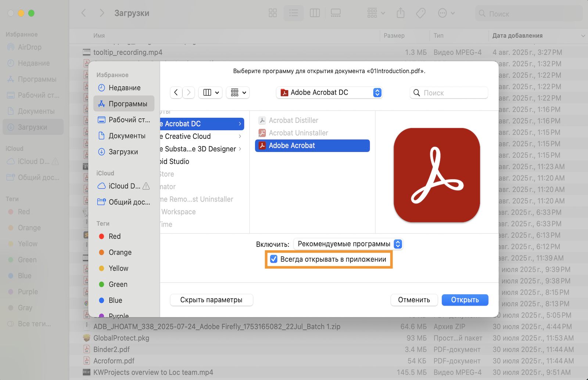The height and width of the screenshot is (380, 588).
Task: Click the 'Дата добавления' sort direction chevron
Action: coord(583,36)
